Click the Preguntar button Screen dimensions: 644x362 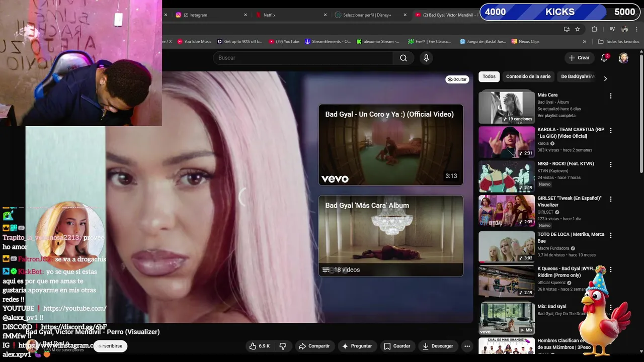coord(357,346)
